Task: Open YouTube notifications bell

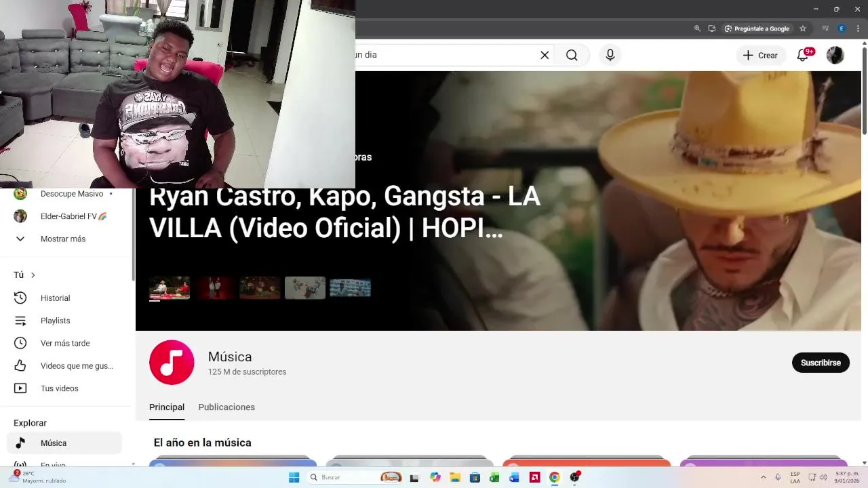Action: (803, 56)
